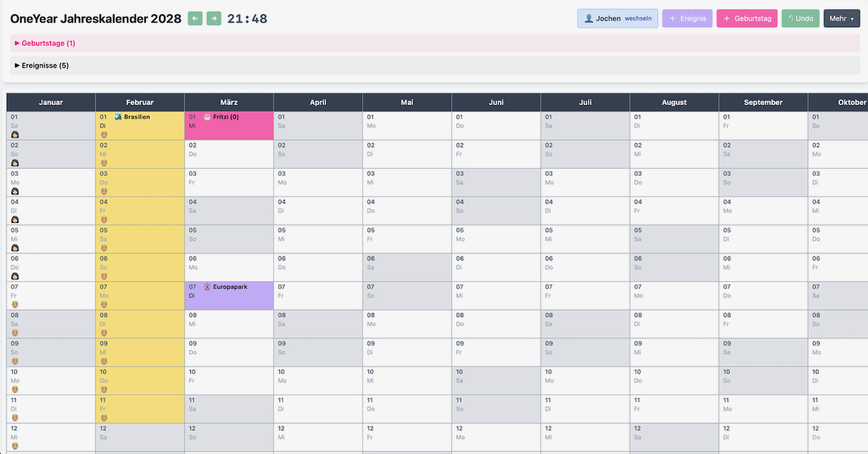
Task: Click the tiger emoji on February 1
Action: [x=103, y=134]
